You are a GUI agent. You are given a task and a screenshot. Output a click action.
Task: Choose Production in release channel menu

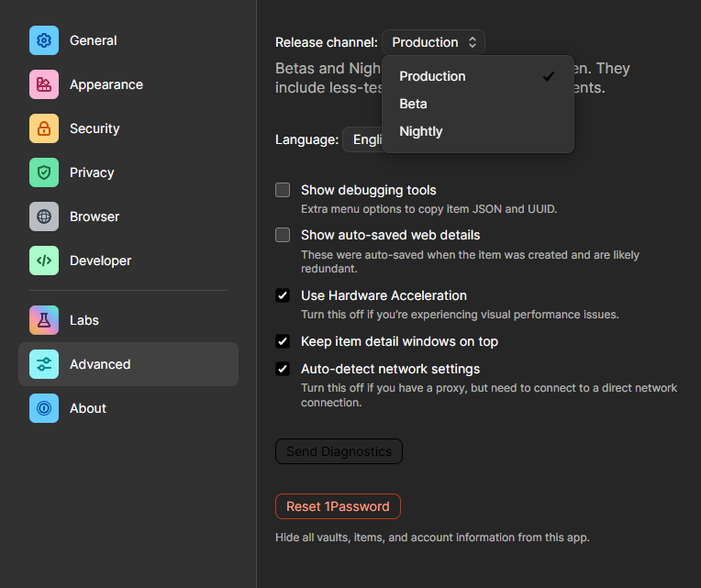[x=477, y=76]
